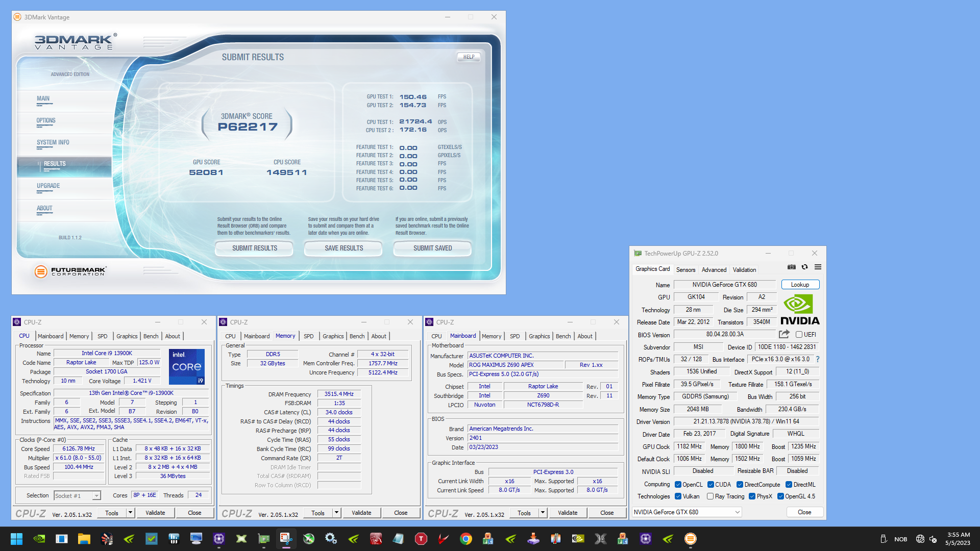Toggle the DirectCompute checkbox
This screenshot has height=551, width=980.
click(740, 485)
